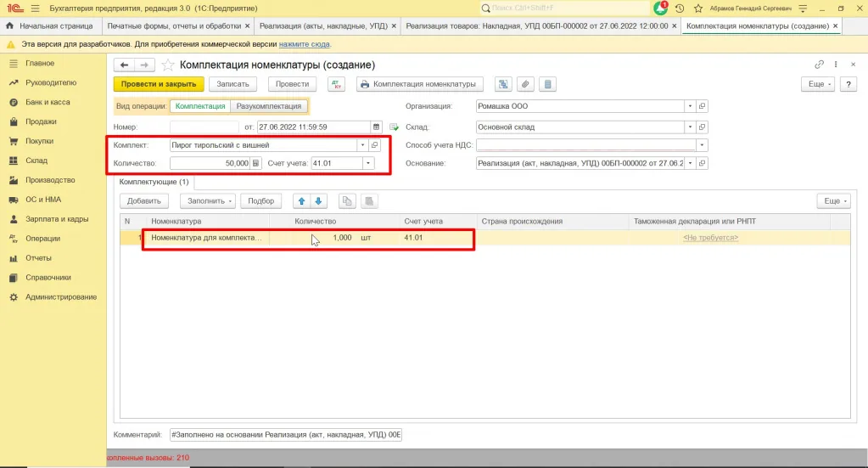This screenshot has width=868, height=468.
Task: Click Провести и закрыть button
Action: tap(159, 84)
